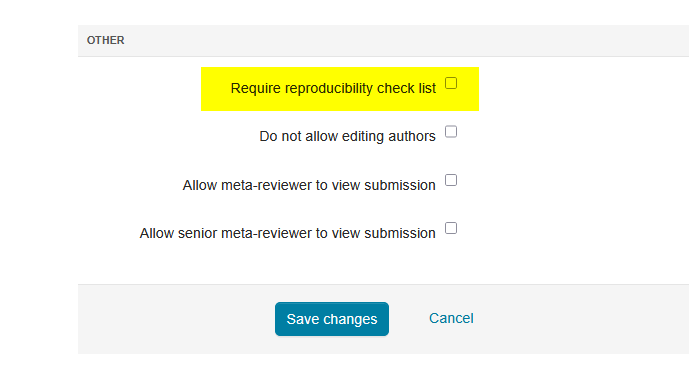Cancel the settings changes
The height and width of the screenshot is (381, 689).
[x=451, y=318]
